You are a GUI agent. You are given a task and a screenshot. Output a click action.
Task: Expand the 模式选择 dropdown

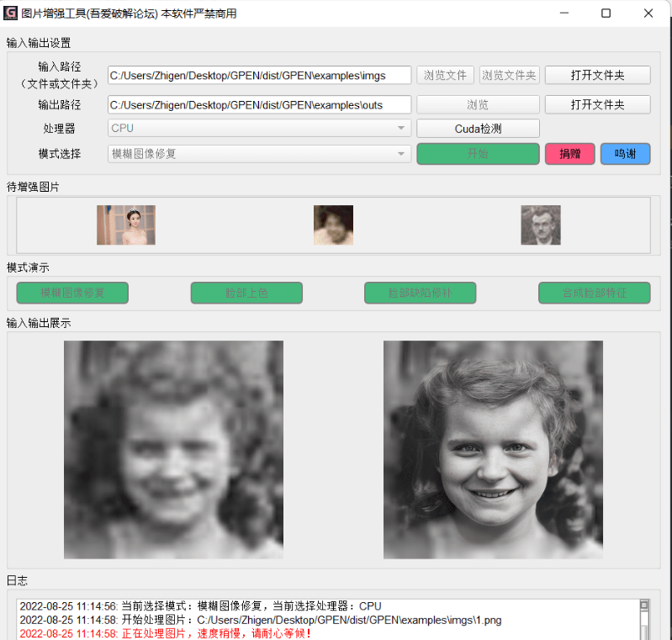(x=259, y=154)
